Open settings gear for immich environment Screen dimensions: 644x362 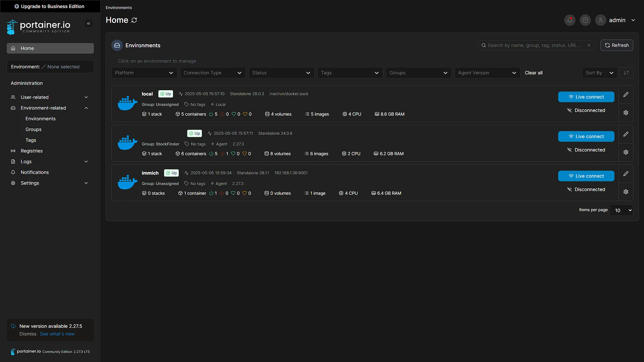click(x=626, y=192)
